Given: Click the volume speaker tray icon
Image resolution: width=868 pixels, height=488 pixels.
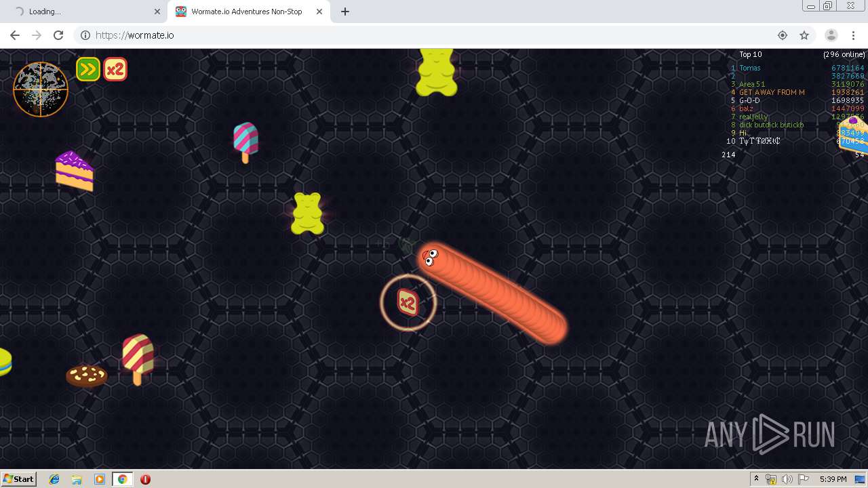Looking at the screenshot, I should point(787,479).
